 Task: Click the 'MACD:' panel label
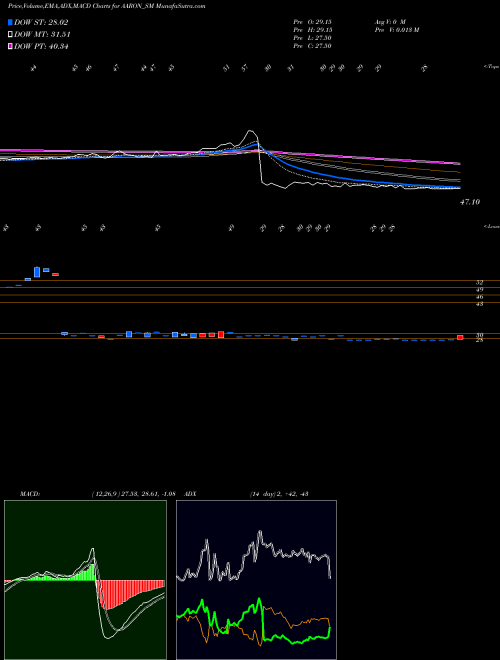click(x=30, y=494)
